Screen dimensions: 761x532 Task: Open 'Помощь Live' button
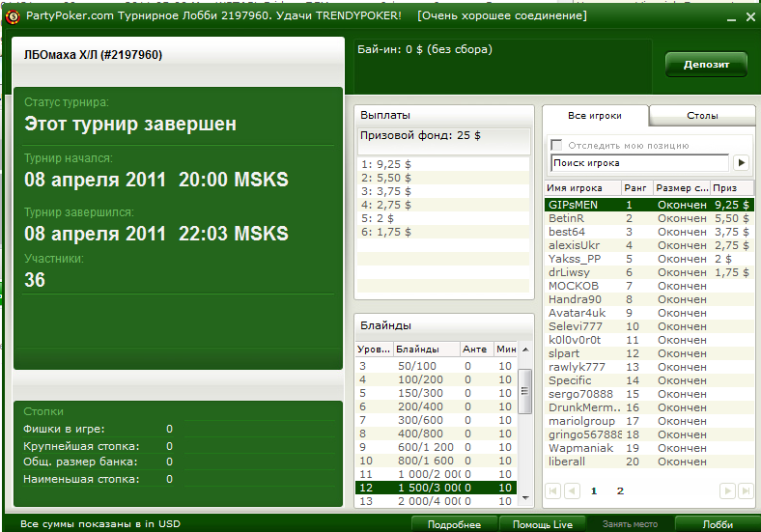coord(543,524)
